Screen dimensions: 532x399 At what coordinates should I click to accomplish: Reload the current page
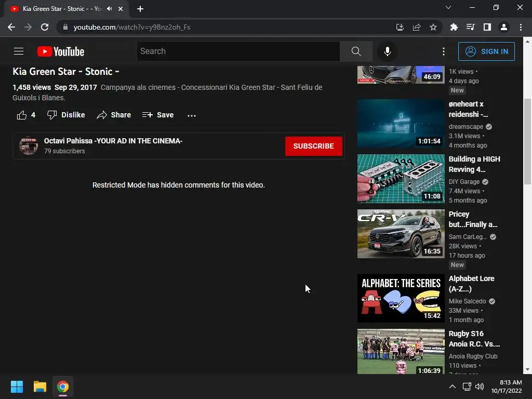click(45, 27)
